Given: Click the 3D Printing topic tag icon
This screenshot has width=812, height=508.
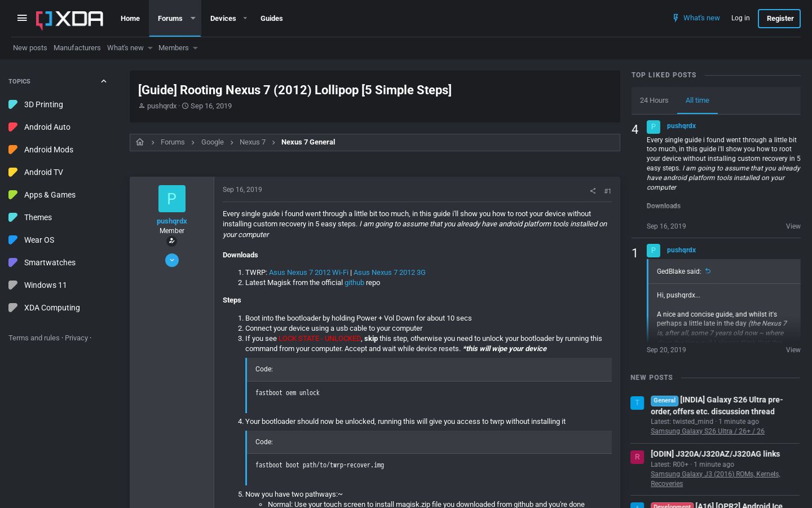Looking at the screenshot, I should click(14, 104).
